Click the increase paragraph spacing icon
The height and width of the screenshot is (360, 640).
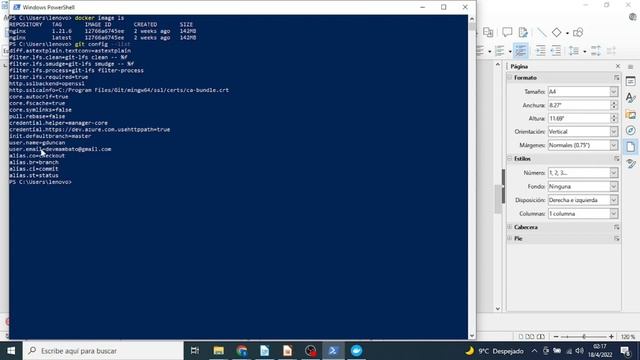(x=596, y=51)
